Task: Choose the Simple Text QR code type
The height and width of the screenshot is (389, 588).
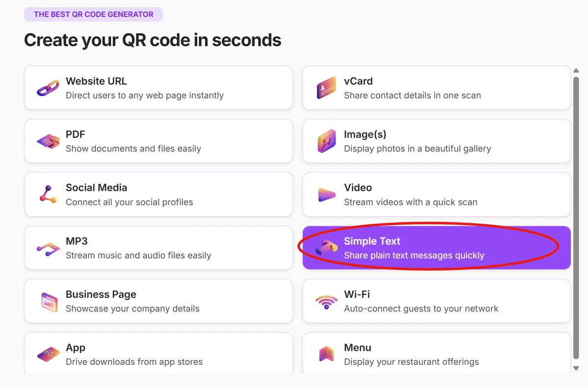Action: point(436,247)
